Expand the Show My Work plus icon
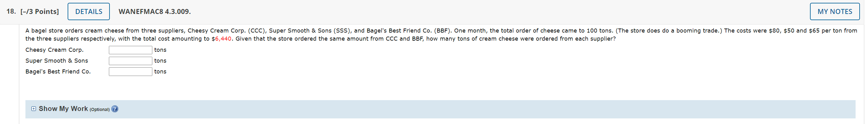 tap(34, 109)
